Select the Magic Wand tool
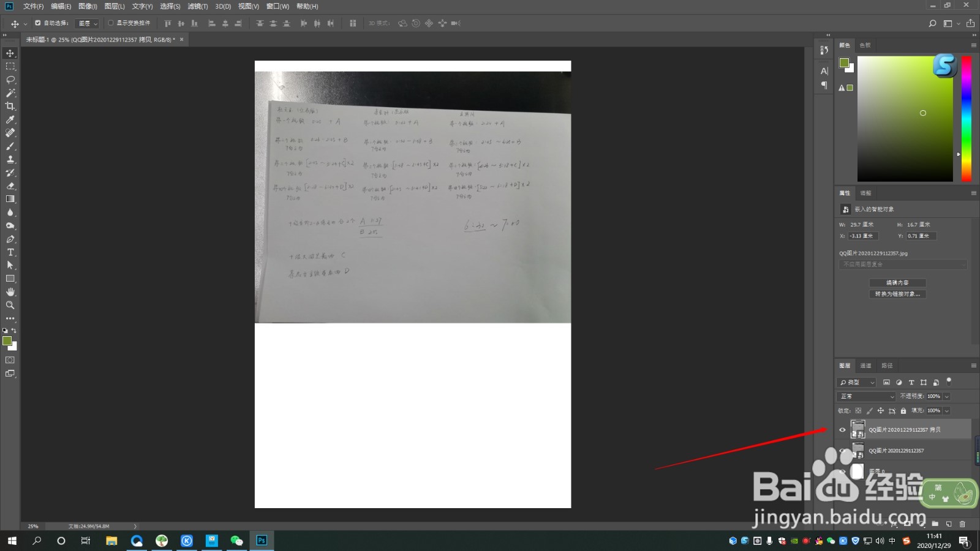980x551 pixels. 10,93
